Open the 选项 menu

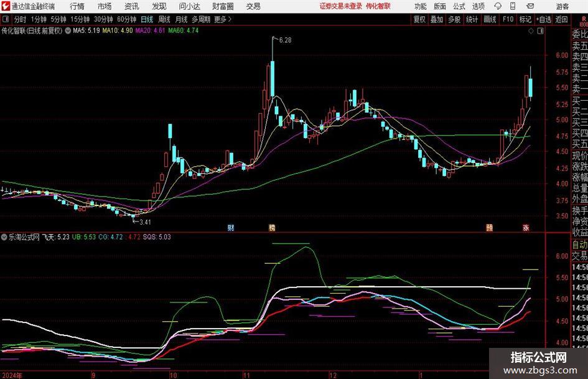[478, 6]
